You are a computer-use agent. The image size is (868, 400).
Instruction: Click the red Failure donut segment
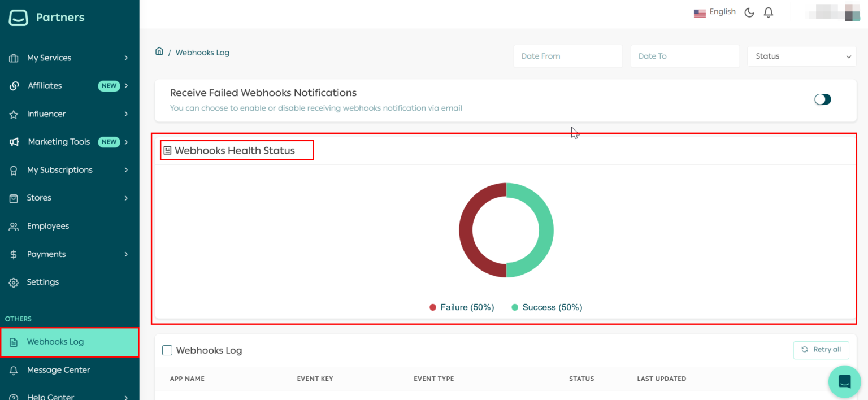[x=466, y=231]
